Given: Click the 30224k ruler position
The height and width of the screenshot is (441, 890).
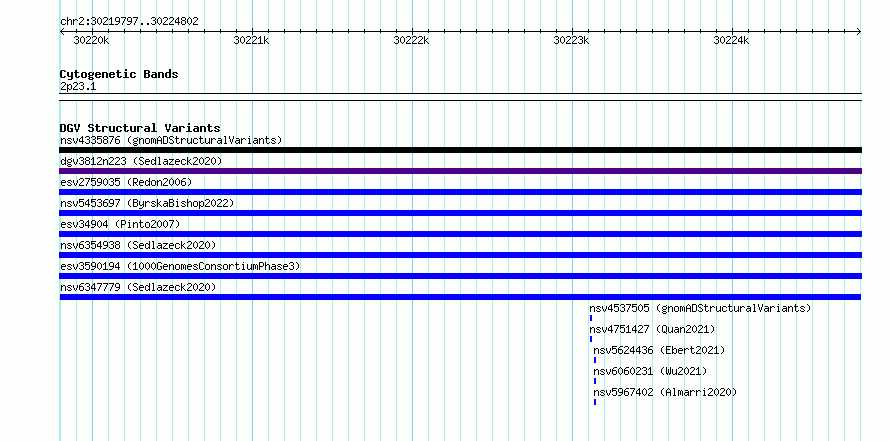Looking at the screenshot, I should [732, 40].
